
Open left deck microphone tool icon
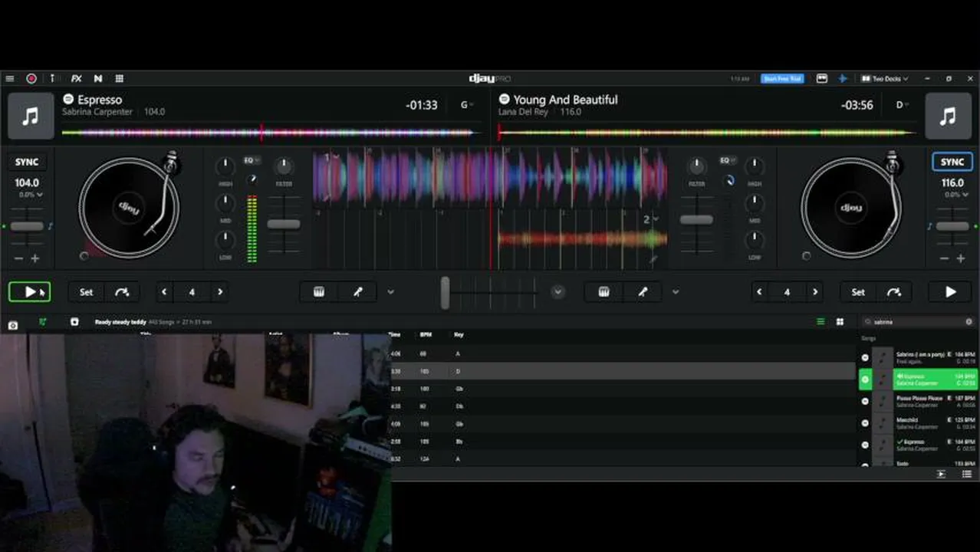pyautogui.click(x=357, y=291)
